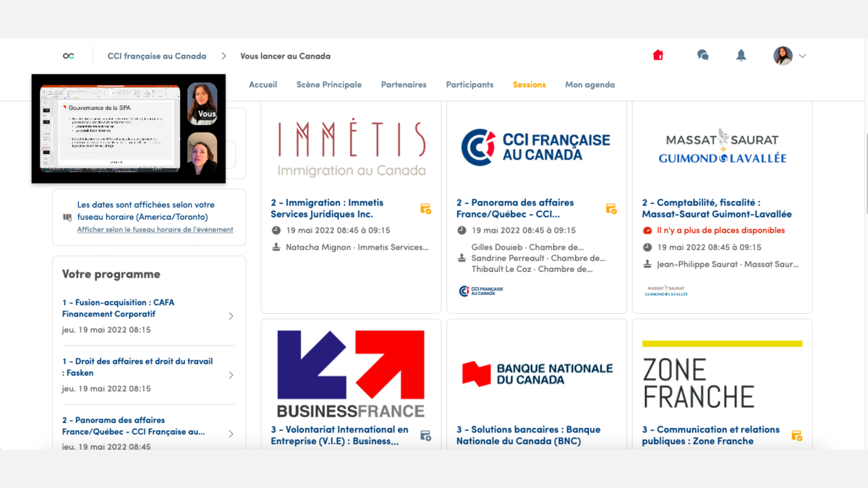868x488 pixels.
Task: Open the notifications bell
Action: pyautogui.click(x=741, y=56)
